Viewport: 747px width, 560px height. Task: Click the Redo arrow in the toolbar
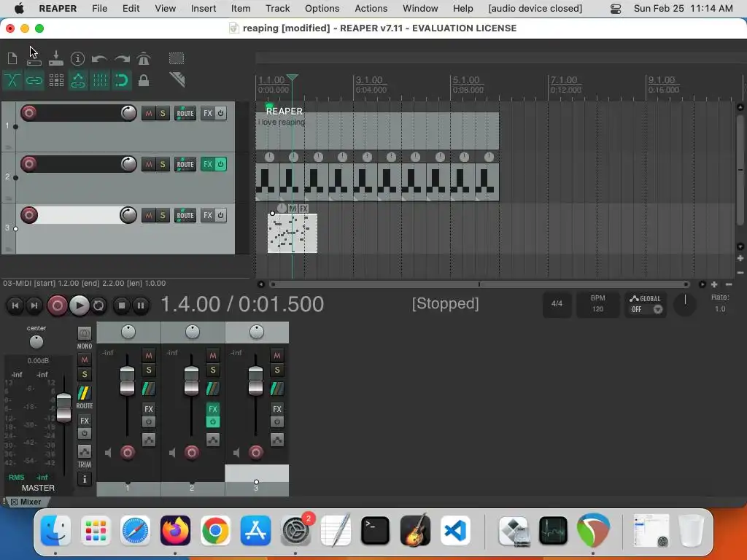122,58
